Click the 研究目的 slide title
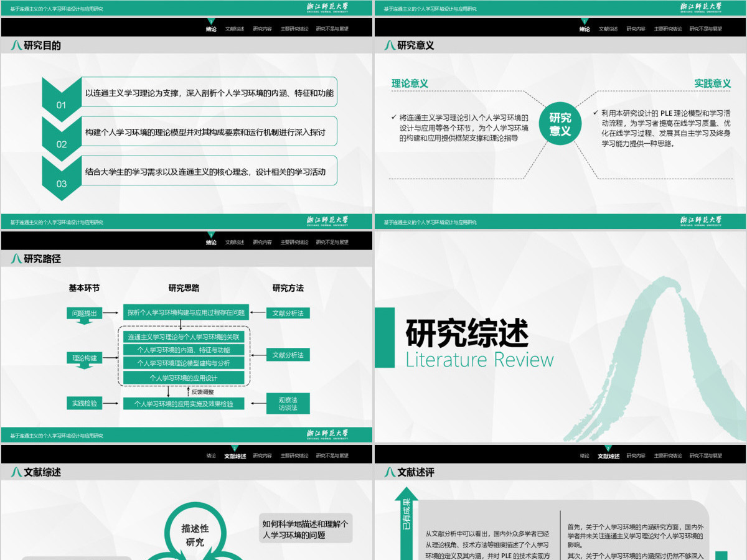Viewport: 747px width, 560px height. coord(42,45)
